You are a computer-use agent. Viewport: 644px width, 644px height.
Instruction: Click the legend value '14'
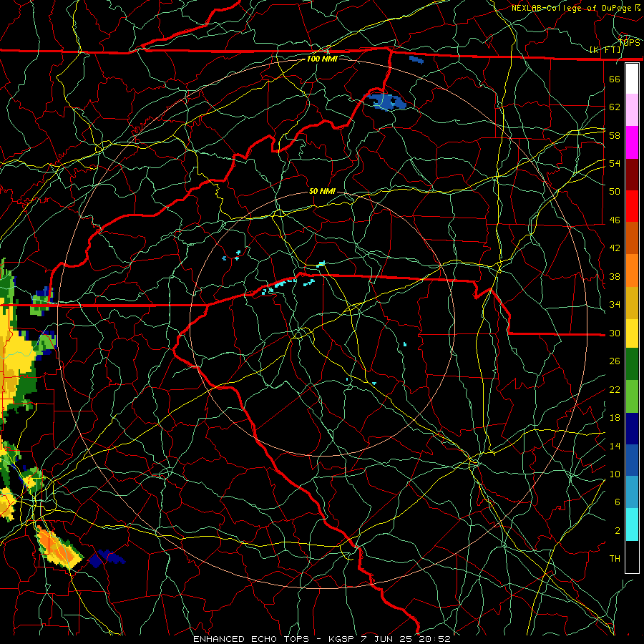[615, 446]
